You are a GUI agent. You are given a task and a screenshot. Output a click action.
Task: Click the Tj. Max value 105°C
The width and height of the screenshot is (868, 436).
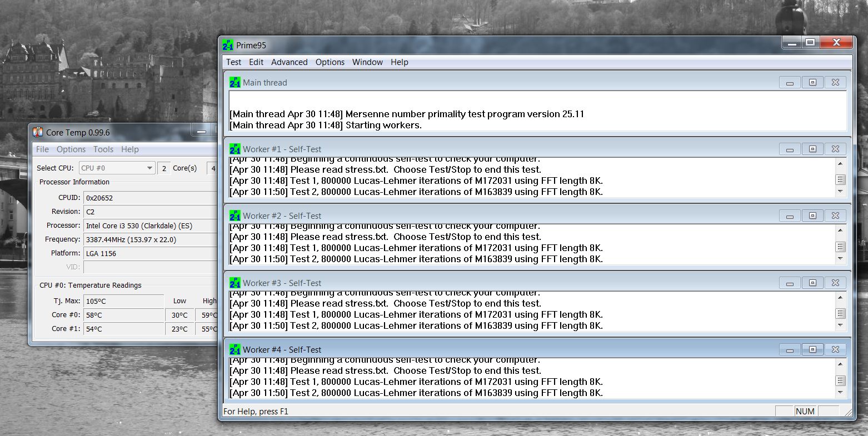coord(123,301)
